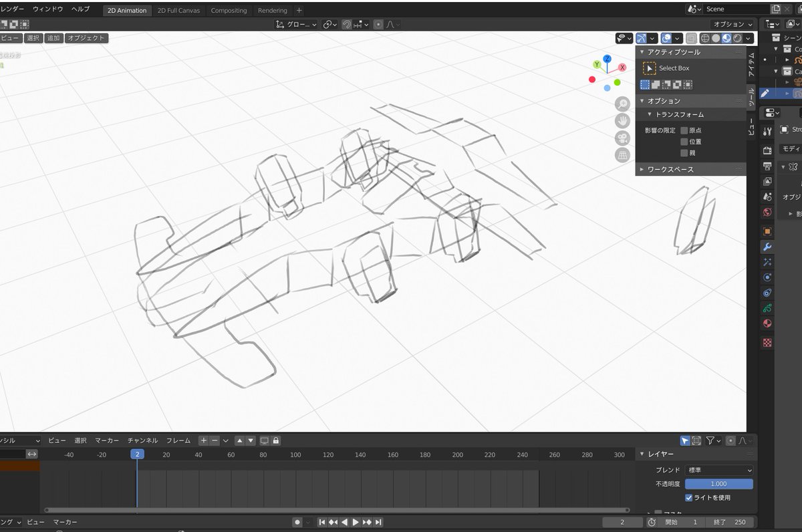Open the Texture checker properties tab
This screenshot has width=802, height=532.
tap(767, 342)
